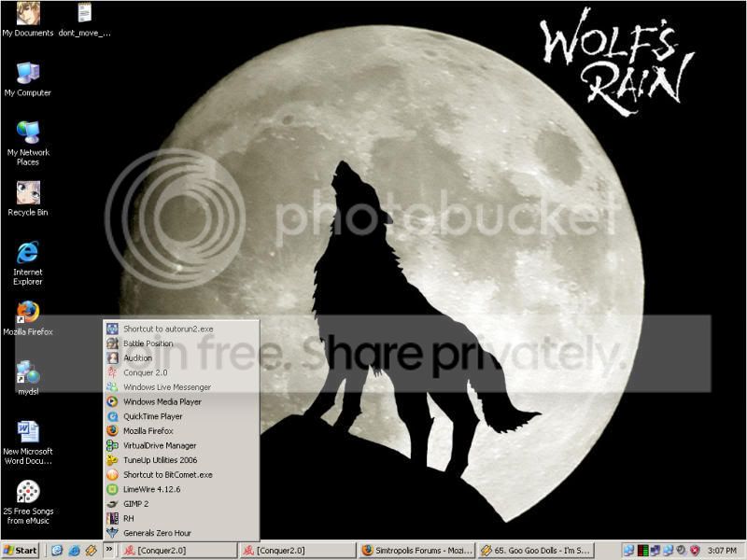Switch to the Simtropolis Forums Firefox window
This screenshot has width=747, height=560.
416,551
